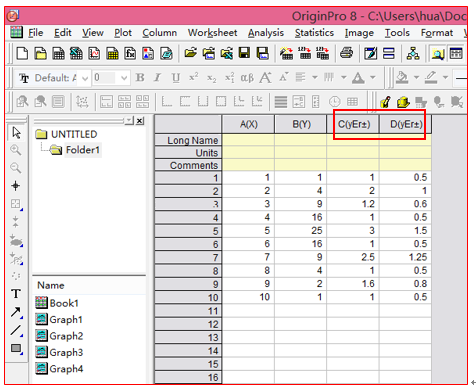Image resolution: width=476 pixels, height=390 pixels.
Task: Open the font size dropdown
Action: [124, 78]
